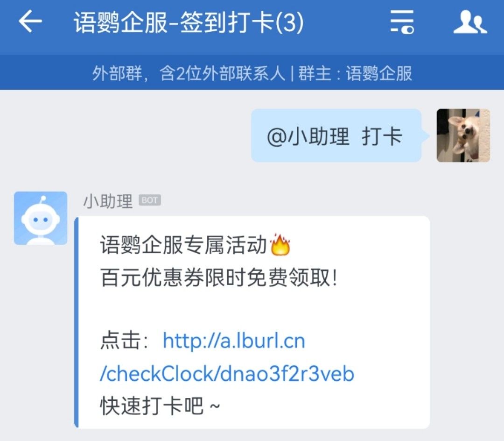Tap the 语鹦企服专属活动 headline text

(183, 245)
